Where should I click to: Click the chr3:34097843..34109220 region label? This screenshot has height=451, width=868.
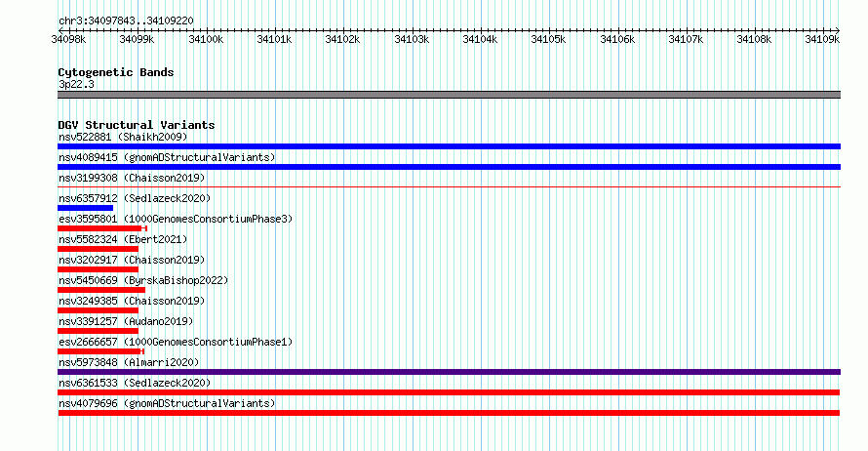tap(126, 21)
